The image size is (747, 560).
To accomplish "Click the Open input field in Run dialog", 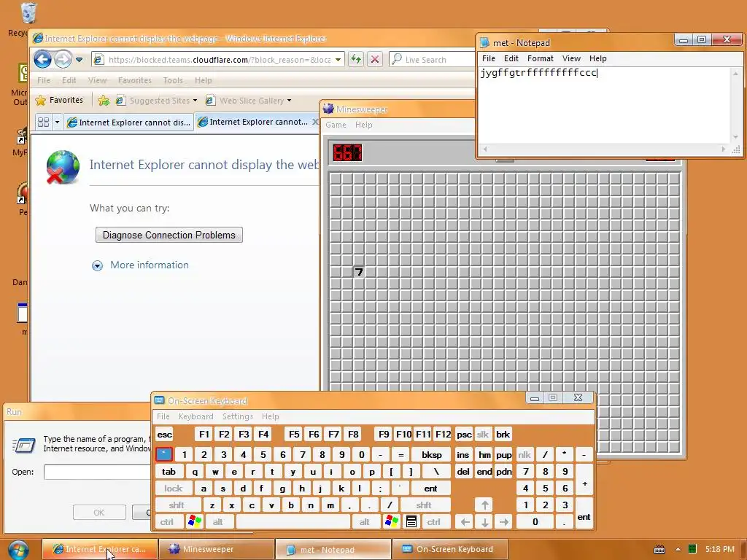I will pos(98,472).
